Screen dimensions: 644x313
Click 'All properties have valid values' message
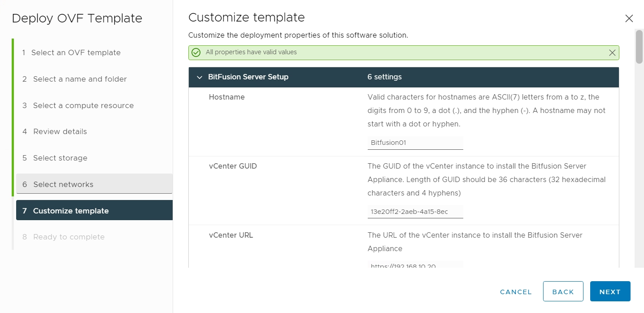pyautogui.click(x=251, y=52)
